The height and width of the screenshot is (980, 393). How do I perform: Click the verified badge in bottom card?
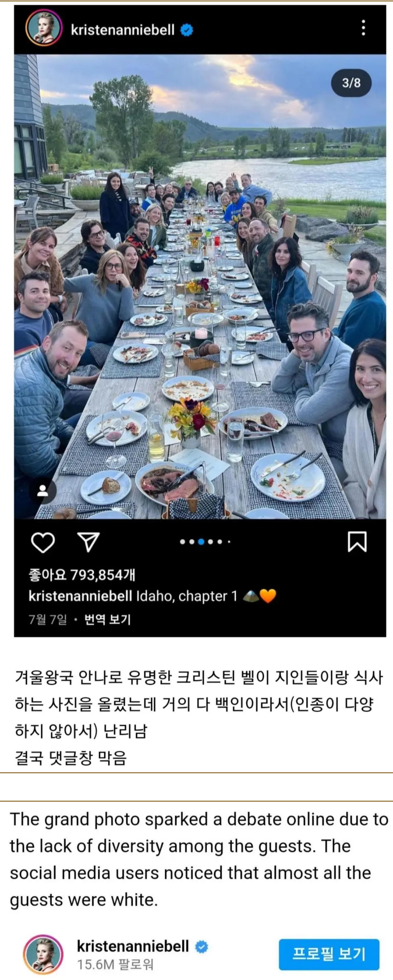(x=201, y=947)
